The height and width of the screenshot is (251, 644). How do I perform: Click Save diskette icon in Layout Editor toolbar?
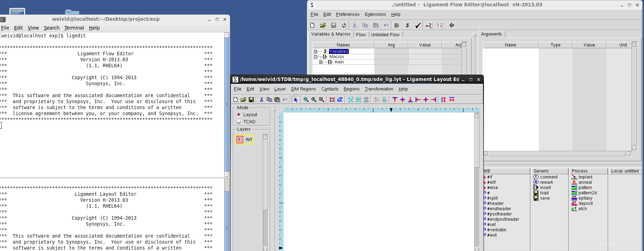point(251,100)
